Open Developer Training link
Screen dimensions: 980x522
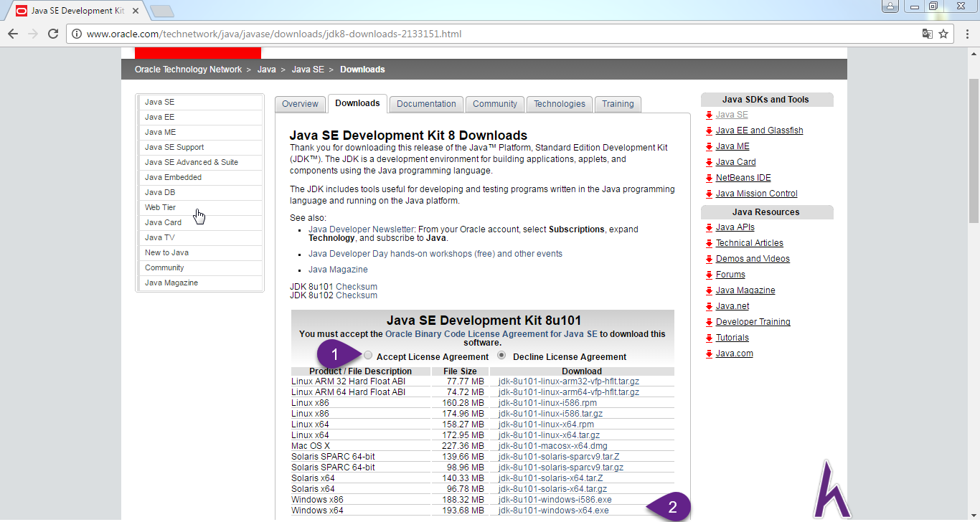click(753, 322)
